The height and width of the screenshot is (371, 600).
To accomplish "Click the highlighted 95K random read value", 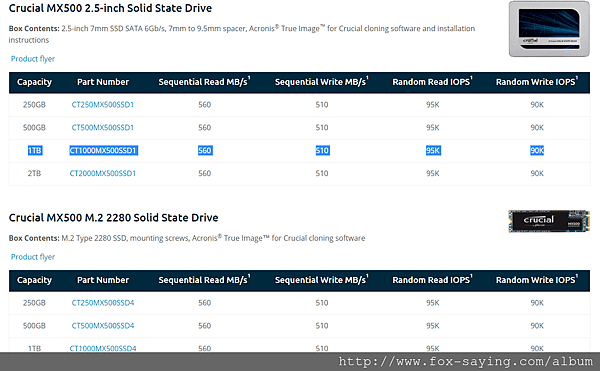I will click(x=433, y=150).
